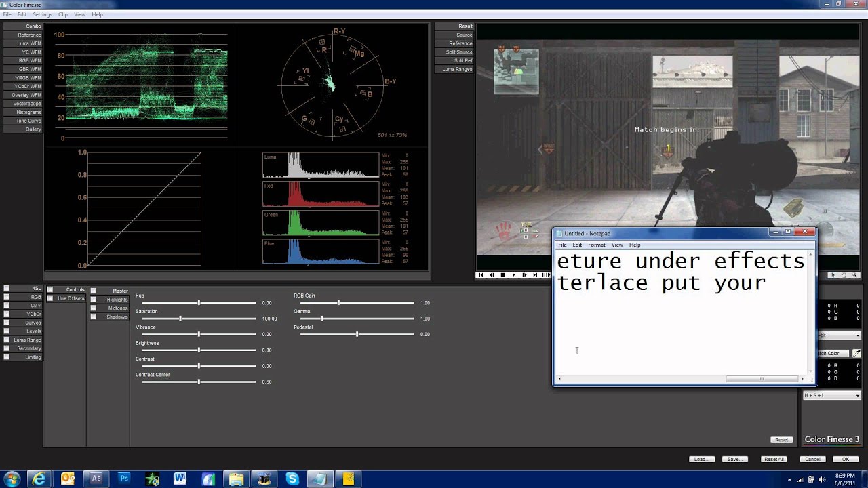
Task: Select the arrow pointer tool below preview
Action: click(833, 275)
